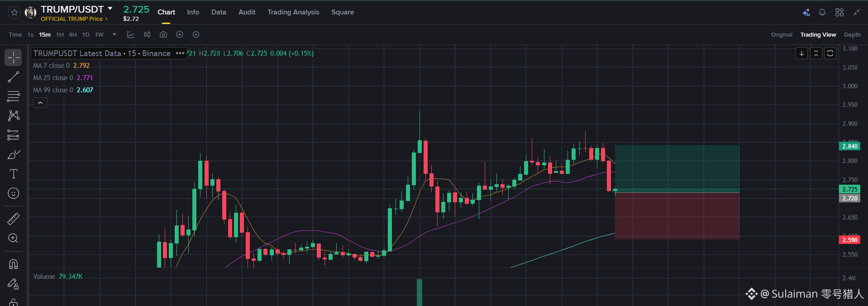The image size is (868, 306).
Task: Open chart settings hexagon icon
Action: [x=196, y=34]
